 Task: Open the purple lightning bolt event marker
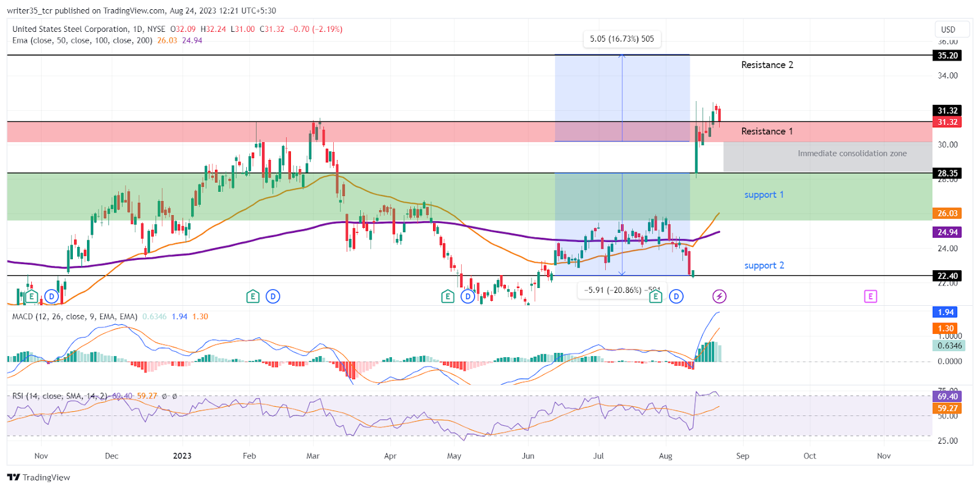pos(720,297)
